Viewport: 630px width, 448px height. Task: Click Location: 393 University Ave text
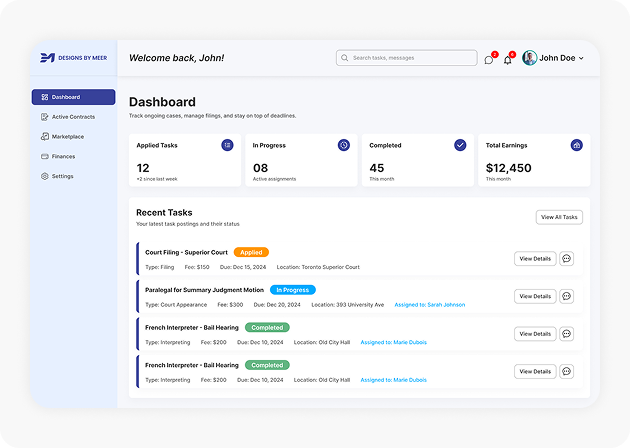pos(348,305)
